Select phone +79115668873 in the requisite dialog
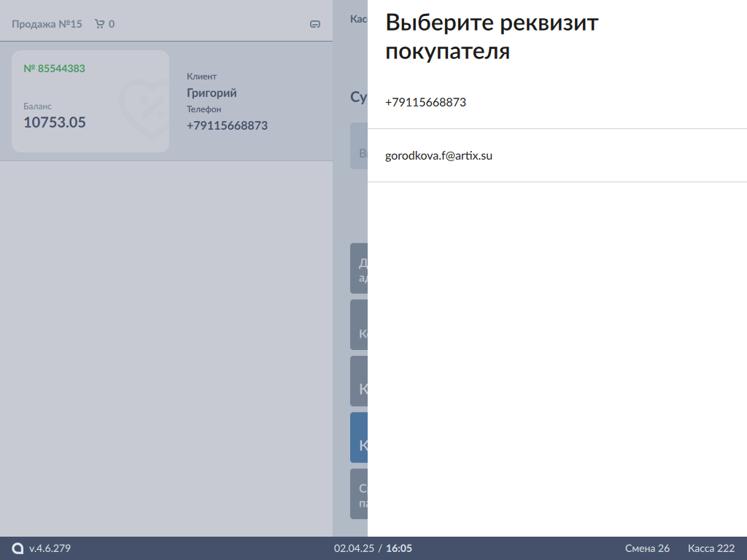This screenshot has width=747, height=560. pyautogui.click(x=426, y=102)
